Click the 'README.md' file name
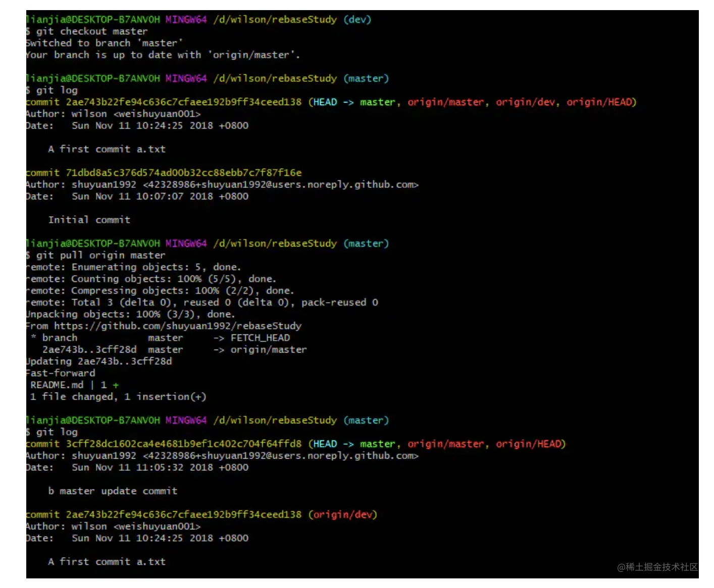The width and height of the screenshot is (714, 588). point(57,385)
